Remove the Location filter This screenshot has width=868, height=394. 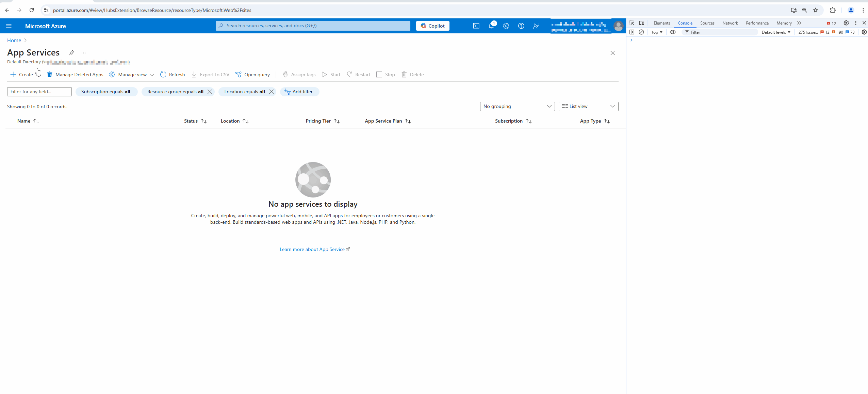coord(271,92)
